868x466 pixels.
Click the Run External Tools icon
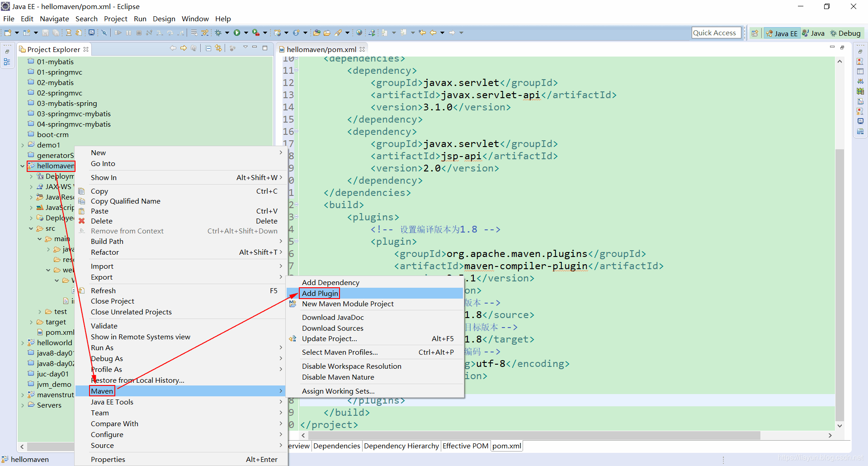point(256,33)
